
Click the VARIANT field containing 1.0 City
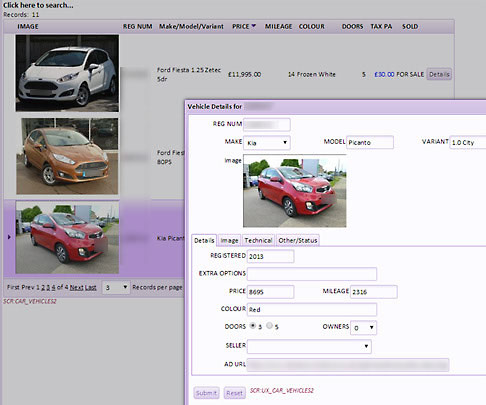point(468,142)
